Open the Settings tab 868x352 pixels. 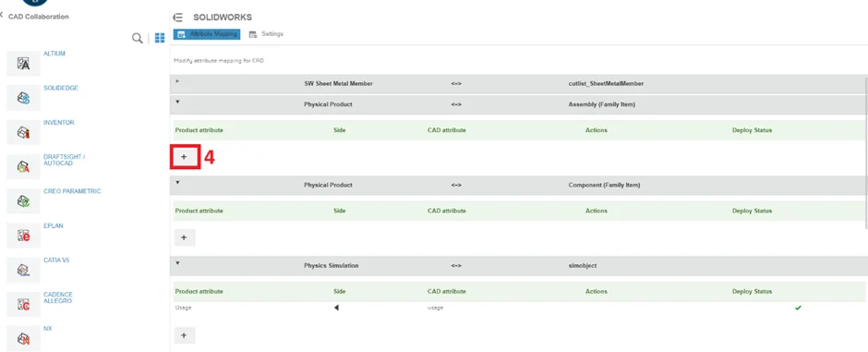pyautogui.click(x=266, y=34)
